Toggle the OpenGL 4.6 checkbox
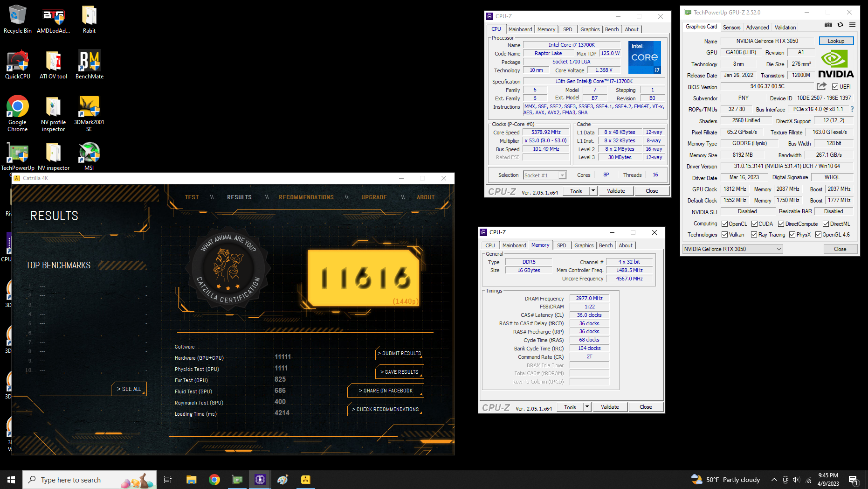The height and width of the screenshot is (489, 868). tap(818, 235)
